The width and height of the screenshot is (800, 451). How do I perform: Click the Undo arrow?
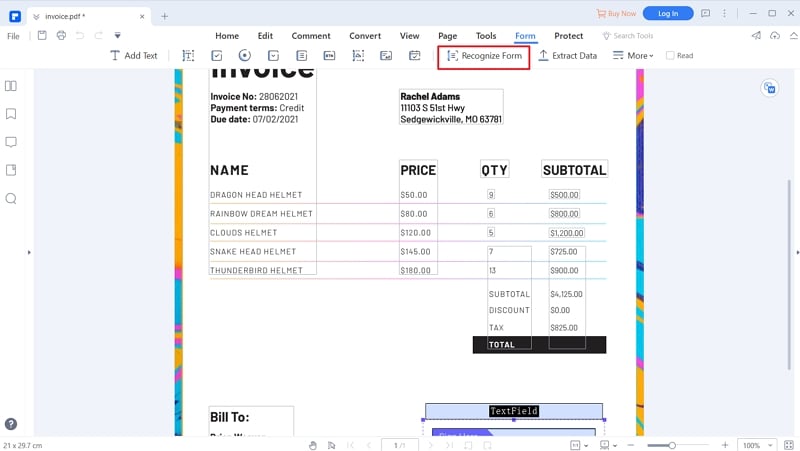tap(80, 35)
